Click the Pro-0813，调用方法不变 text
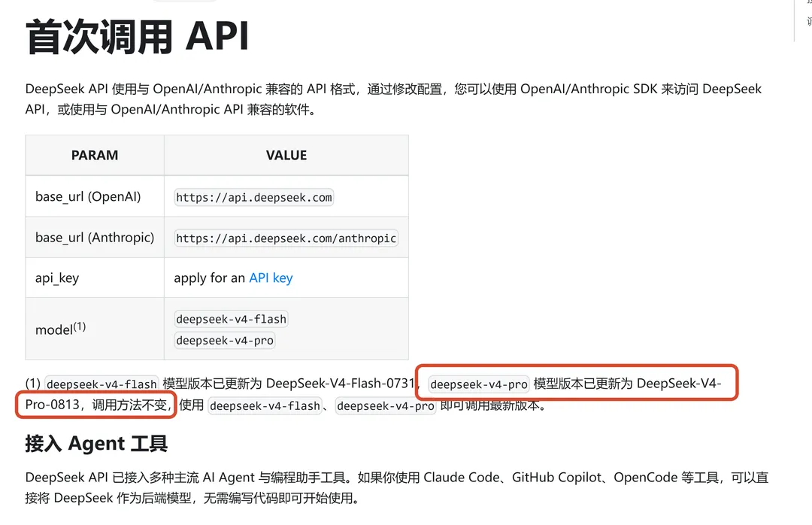Viewport: 812px width, 525px height. click(96, 405)
